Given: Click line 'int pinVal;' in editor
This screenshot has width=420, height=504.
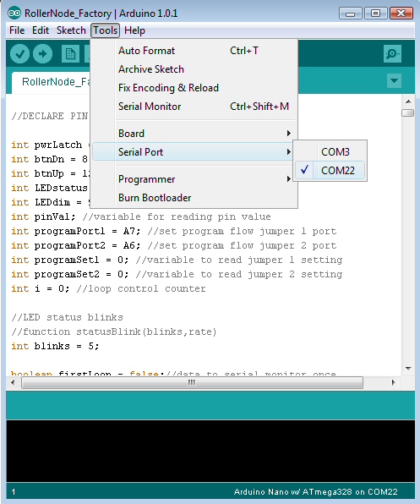Looking at the screenshot, I should (x=141, y=217).
